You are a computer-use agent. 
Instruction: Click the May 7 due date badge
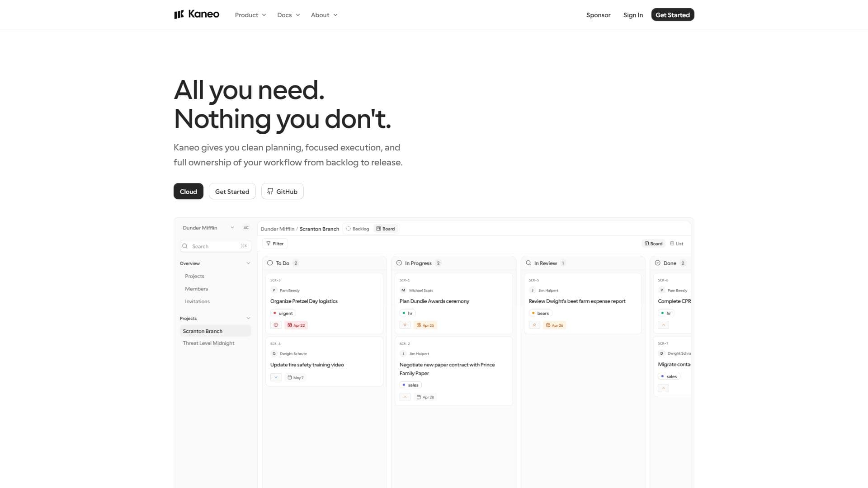pyautogui.click(x=296, y=378)
